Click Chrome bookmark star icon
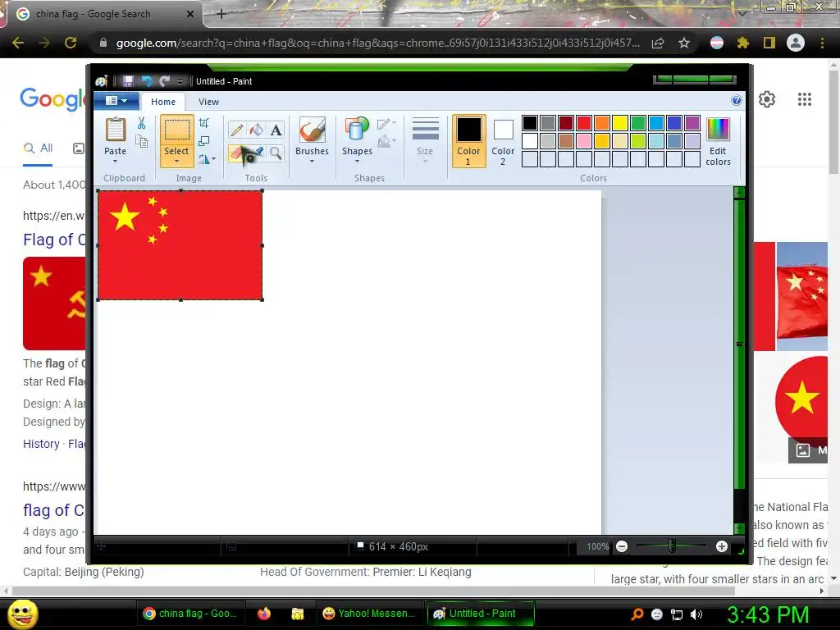The width and height of the screenshot is (840, 630). pyautogui.click(x=684, y=43)
